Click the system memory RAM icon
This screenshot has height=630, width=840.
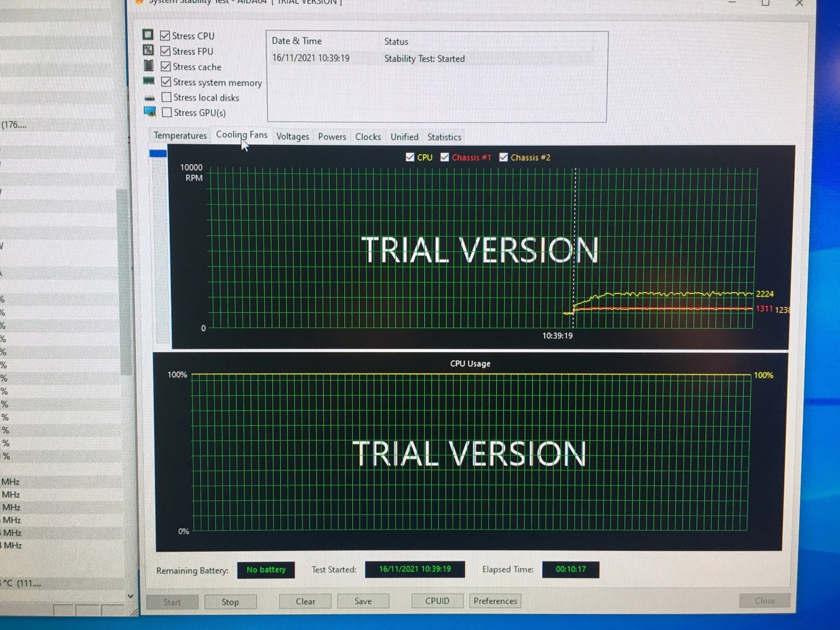click(x=149, y=81)
